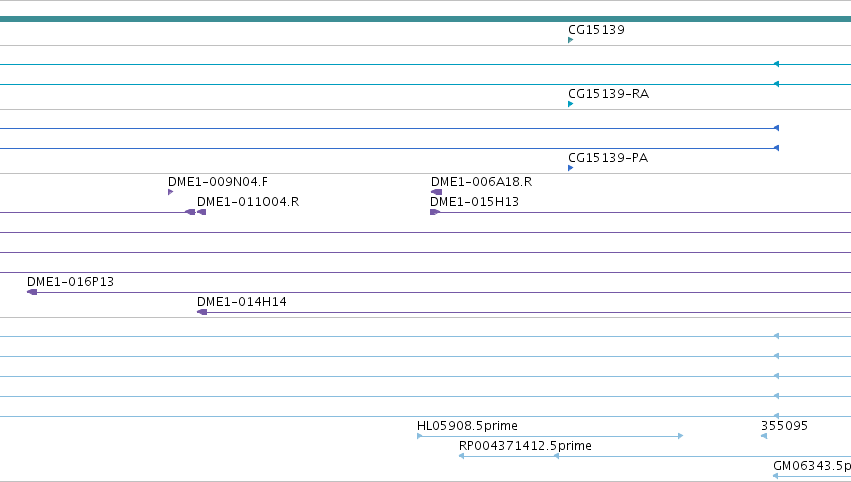This screenshot has height=482, width=851.
Task: Select the RP004371412.5prime EST label
Action: pyautogui.click(x=525, y=446)
